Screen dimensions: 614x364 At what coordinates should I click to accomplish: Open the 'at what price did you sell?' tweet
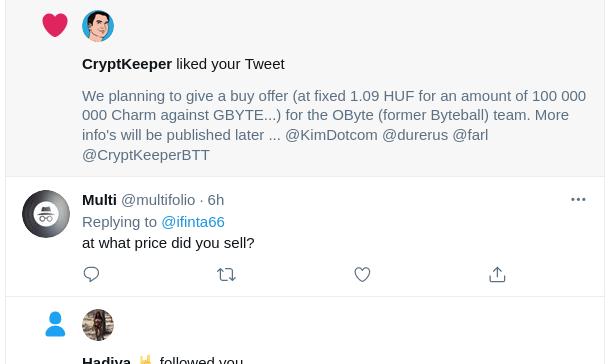pyautogui.click(x=168, y=243)
